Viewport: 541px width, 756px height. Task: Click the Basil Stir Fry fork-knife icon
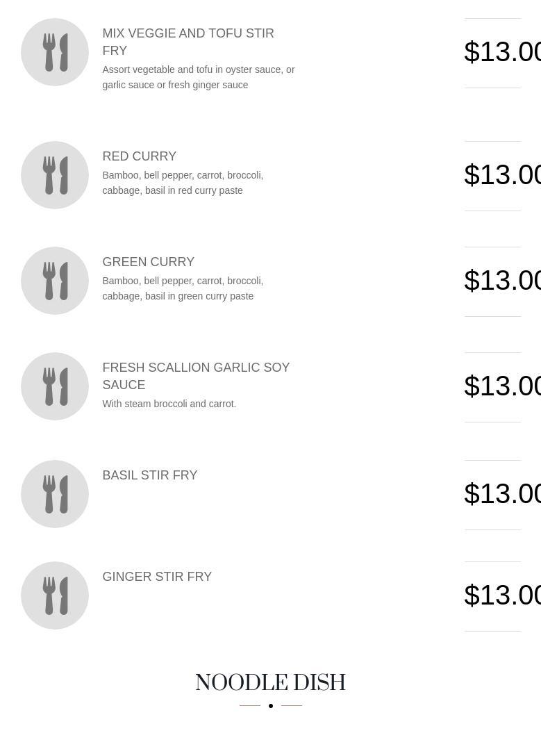pyautogui.click(x=55, y=494)
